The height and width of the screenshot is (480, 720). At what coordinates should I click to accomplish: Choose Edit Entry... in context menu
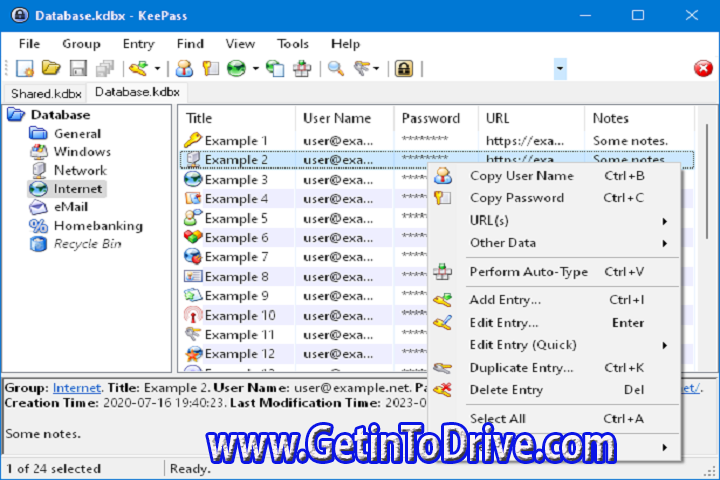554,323
